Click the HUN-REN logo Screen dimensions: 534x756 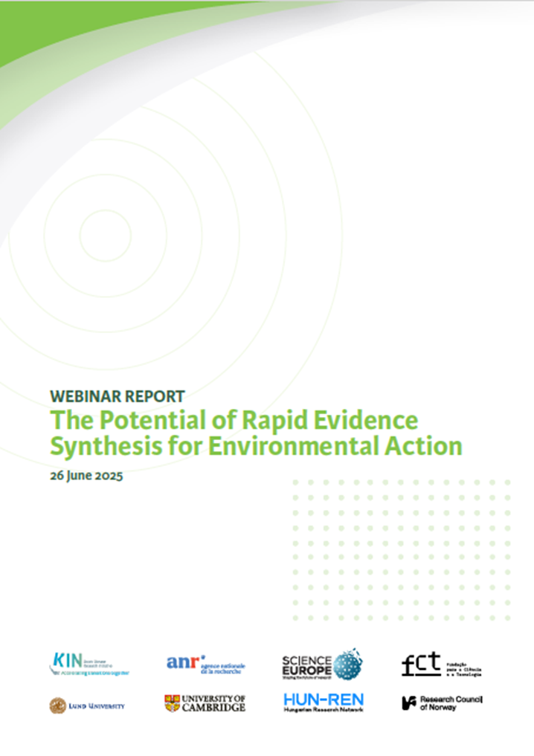click(323, 702)
